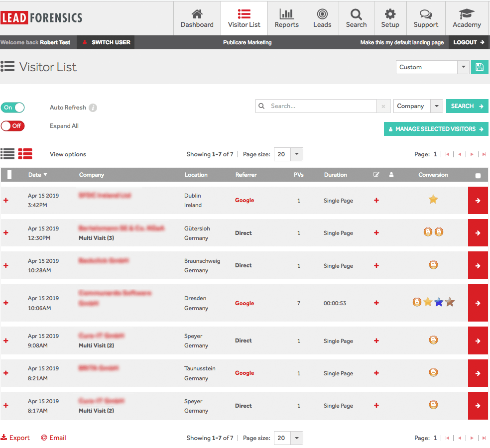
Task: Click the gold star conversion icon, first row
Action: click(433, 199)
